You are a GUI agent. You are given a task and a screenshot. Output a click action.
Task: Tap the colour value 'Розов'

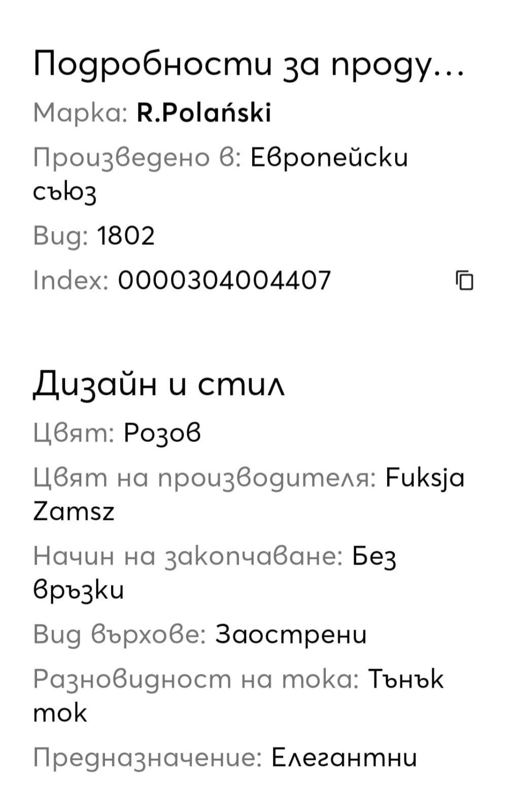(x=162, y=433)
